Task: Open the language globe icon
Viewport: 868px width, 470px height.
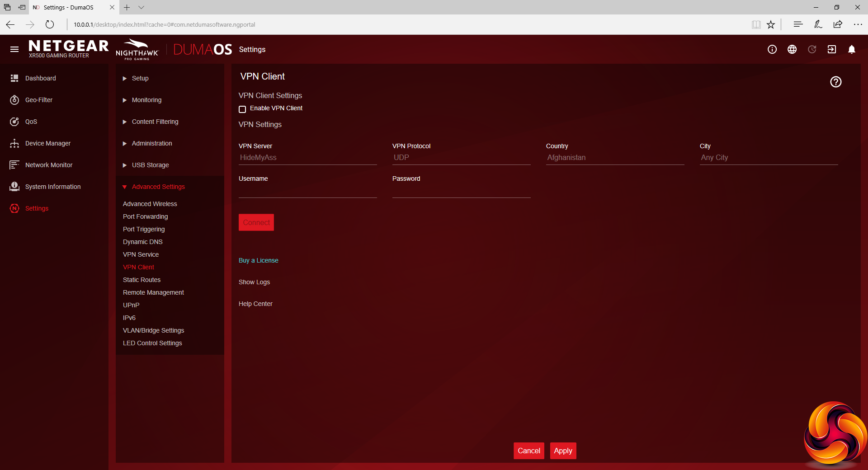Action: 792,49
